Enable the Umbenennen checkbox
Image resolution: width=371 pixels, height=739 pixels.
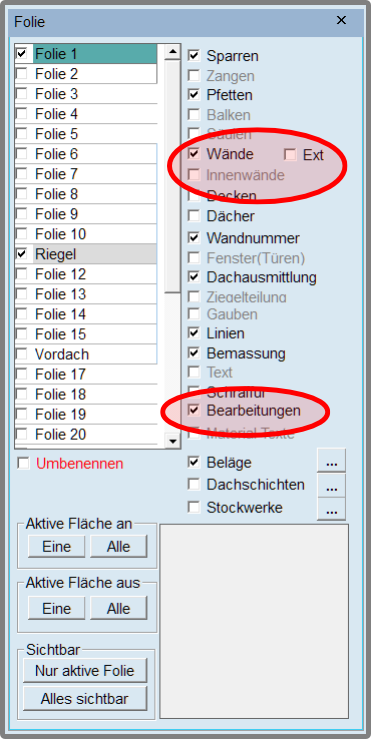pos(23,464)
